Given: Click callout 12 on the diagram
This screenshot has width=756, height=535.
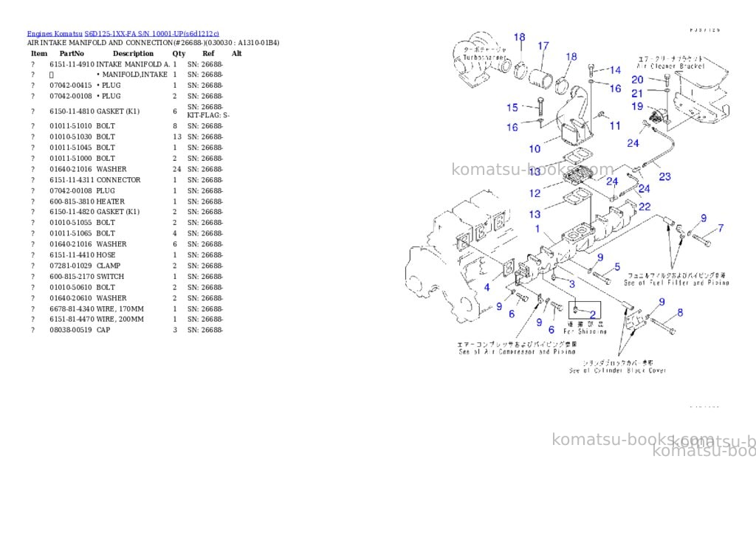Looking at the screenshot, I should tap(535, 193).
